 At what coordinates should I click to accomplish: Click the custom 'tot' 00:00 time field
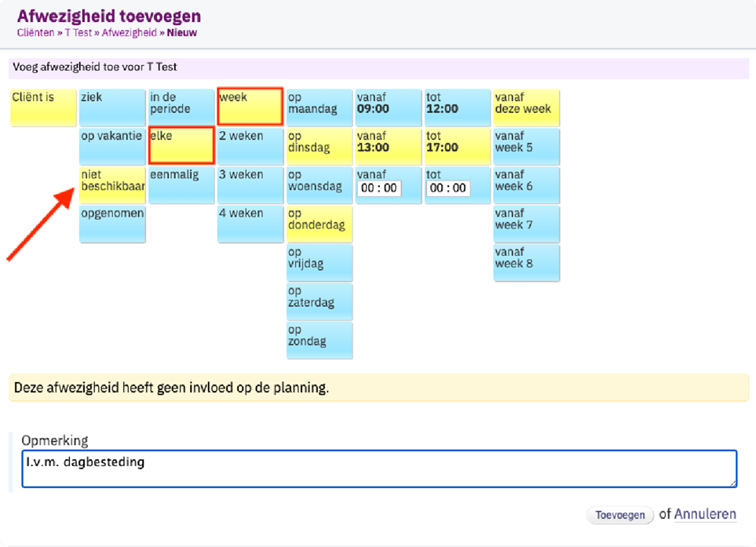tap(448, 188)
